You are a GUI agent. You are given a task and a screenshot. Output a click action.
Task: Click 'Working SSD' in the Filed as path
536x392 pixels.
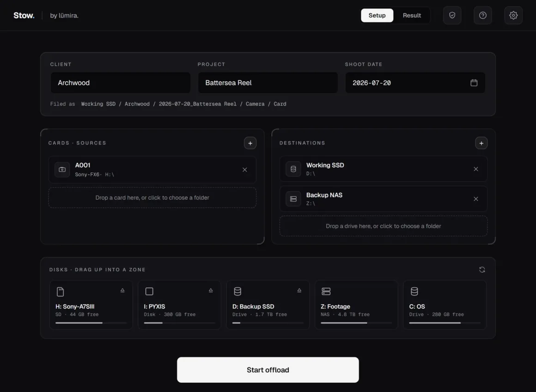[98, 104]
